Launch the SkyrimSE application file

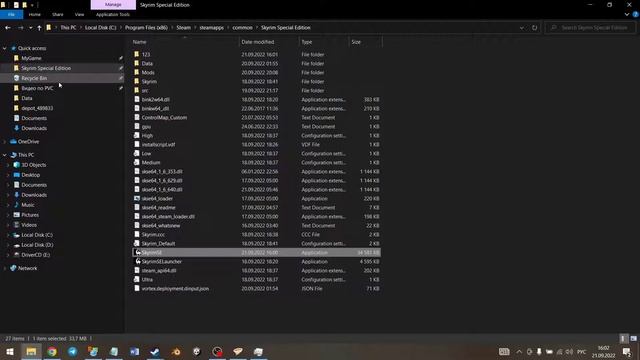click(256, 253)
